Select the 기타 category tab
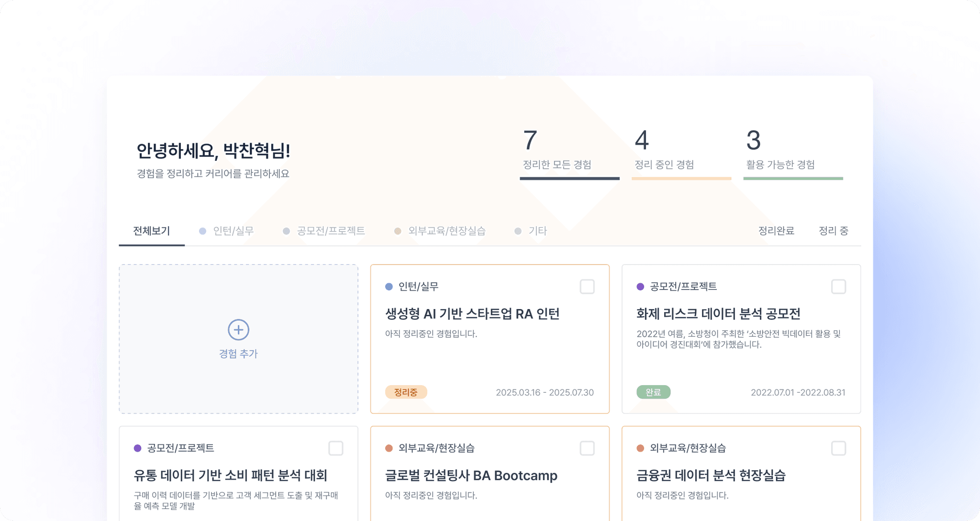980x521 pixels. pos(537,231)
